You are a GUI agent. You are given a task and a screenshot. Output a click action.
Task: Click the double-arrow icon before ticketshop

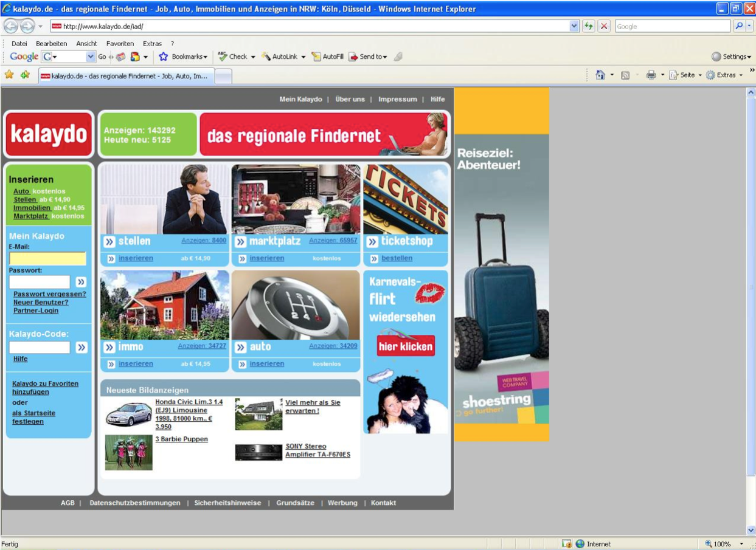pyautogui.click(x=372, y=242)
